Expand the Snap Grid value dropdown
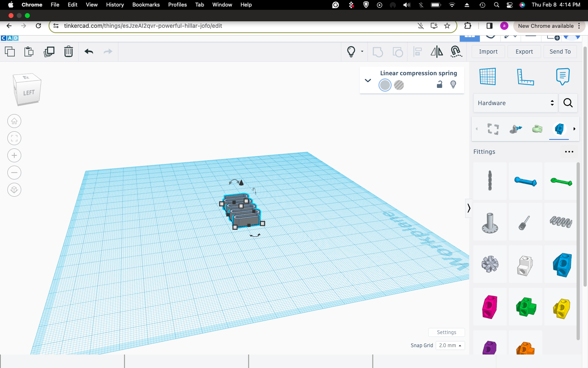 tap(450, 346)
